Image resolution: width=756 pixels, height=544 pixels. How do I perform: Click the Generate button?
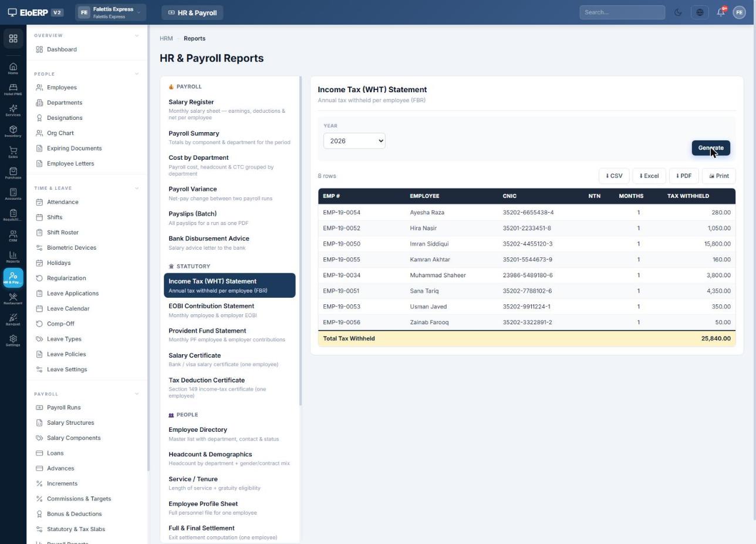711,148
